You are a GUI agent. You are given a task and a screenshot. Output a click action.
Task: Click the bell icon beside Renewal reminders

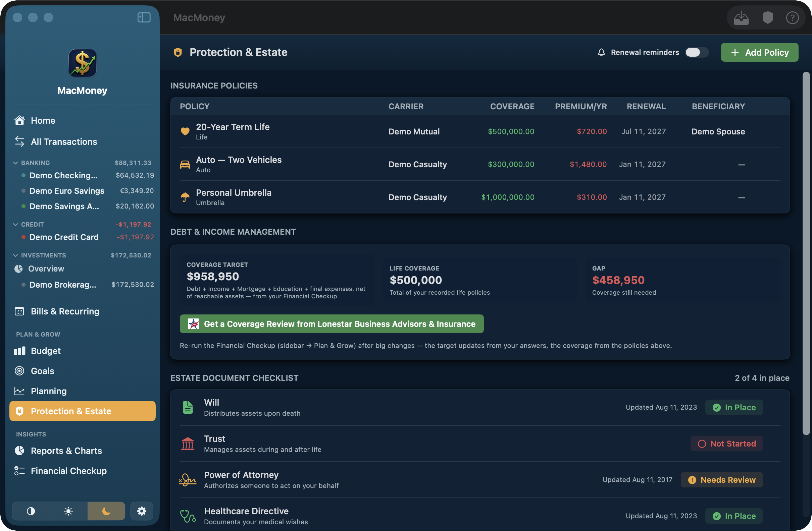coord(601,52)
